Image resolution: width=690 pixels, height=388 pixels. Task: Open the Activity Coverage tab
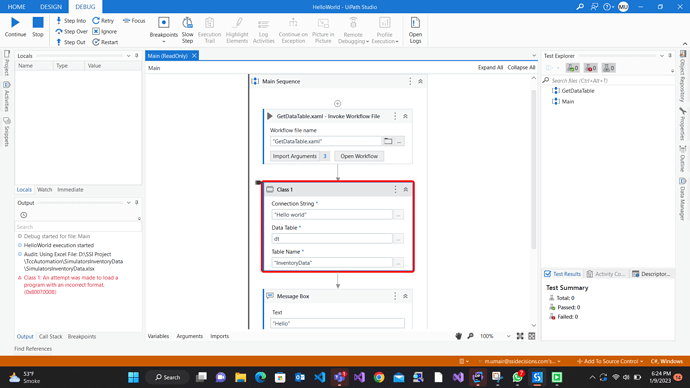pos(606,274)
